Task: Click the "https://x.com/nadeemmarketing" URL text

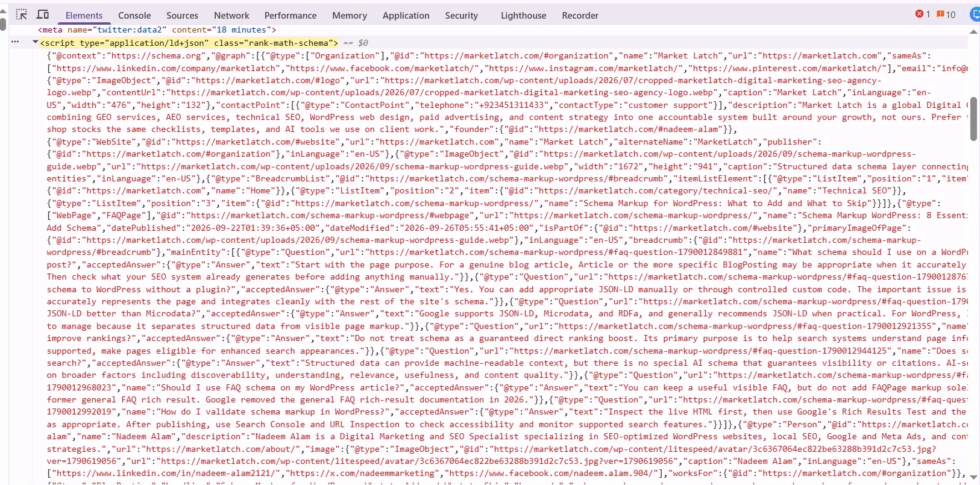Action: pyautogui.click(x=362, y=473)
